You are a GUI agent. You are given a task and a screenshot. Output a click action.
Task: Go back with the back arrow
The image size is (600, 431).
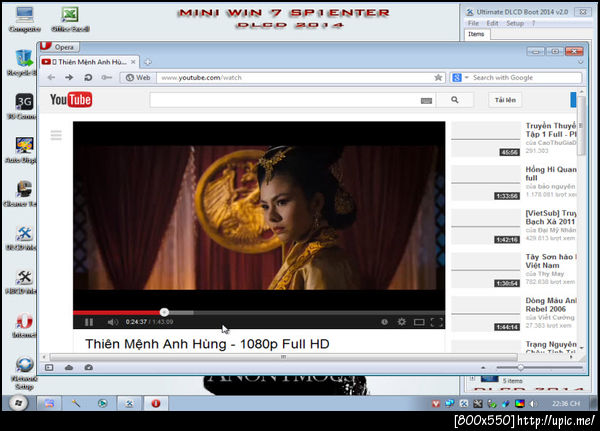51,77
